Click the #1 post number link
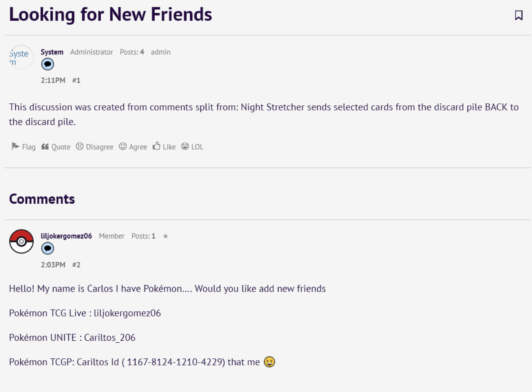Viewport: 532px width, 392px height. [76, 80]
